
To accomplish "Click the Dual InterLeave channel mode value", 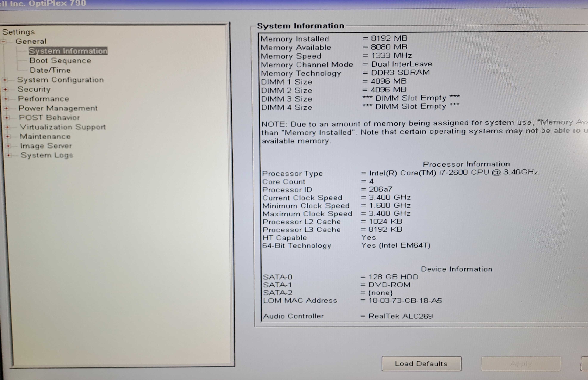I will [x=397, y=64].
